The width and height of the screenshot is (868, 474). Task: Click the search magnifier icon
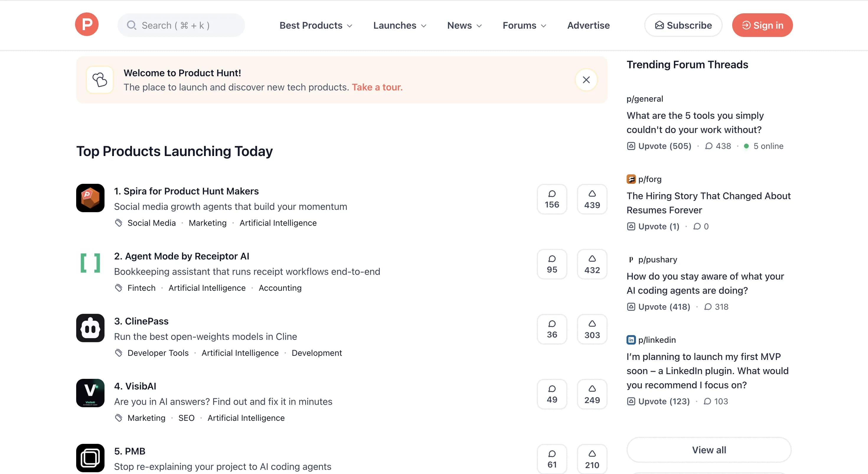[x=131, y=25]
